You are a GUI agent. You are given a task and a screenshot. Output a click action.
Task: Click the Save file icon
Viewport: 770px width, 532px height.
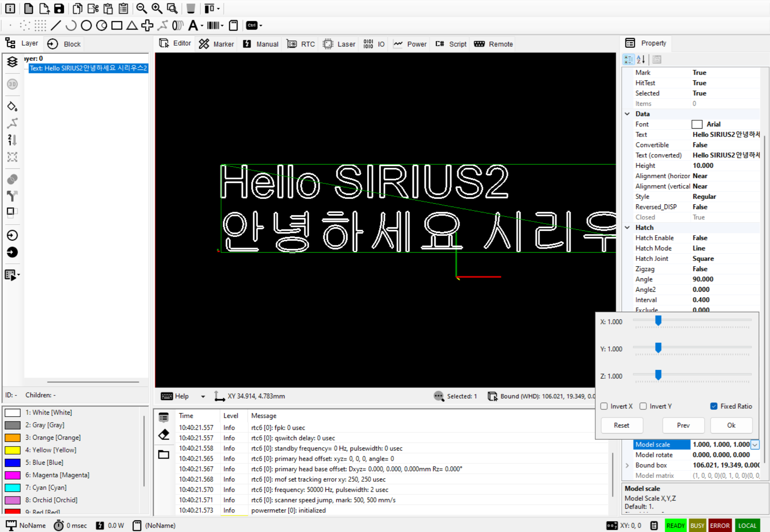[59, 8]
